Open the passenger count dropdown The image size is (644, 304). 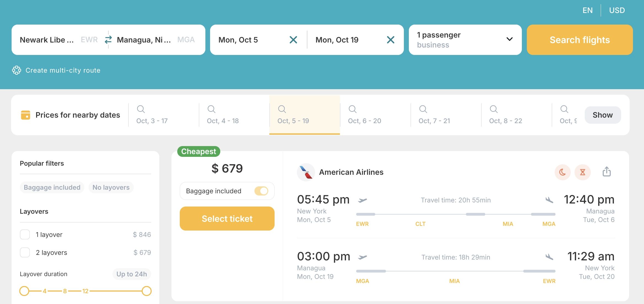(x=509, y=39)
